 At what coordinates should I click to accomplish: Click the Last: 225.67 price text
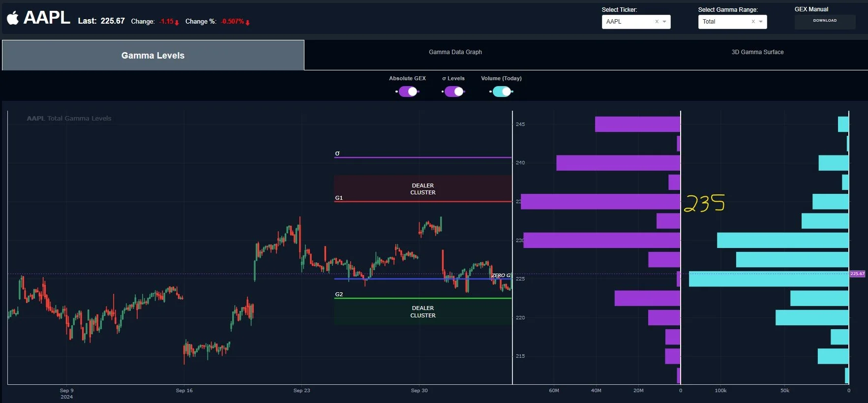click(x=101, y=21)
